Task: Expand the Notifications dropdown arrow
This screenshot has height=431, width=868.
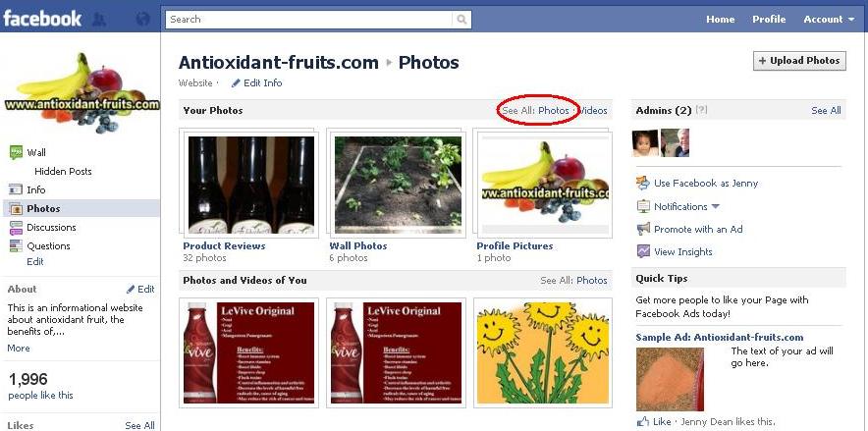Action: tap(715, 206)
